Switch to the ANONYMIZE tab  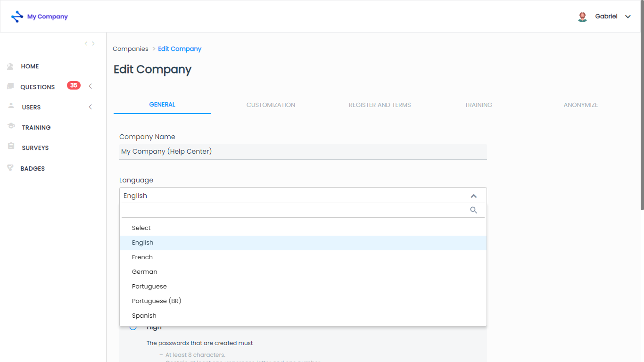coord(581,105)
